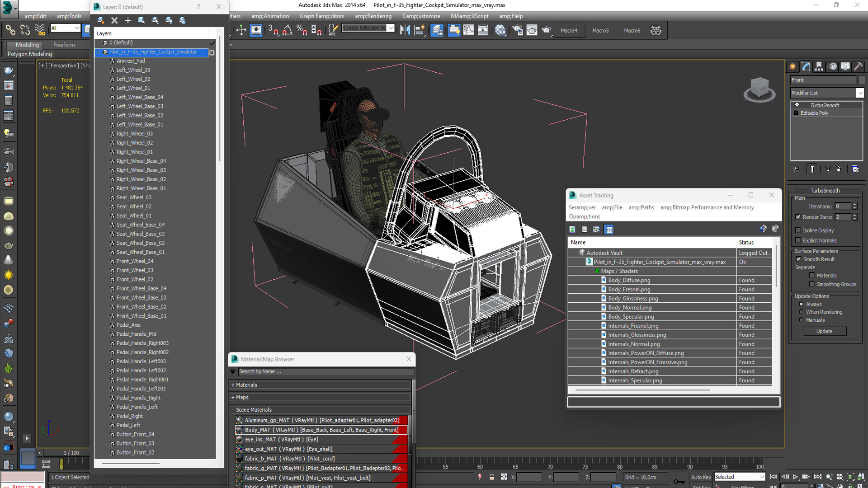Viewport: 868px width, 488px height.
Task: Open the Camp;ustomize menu
Action: pyautogui.click(x=421, y=16)
